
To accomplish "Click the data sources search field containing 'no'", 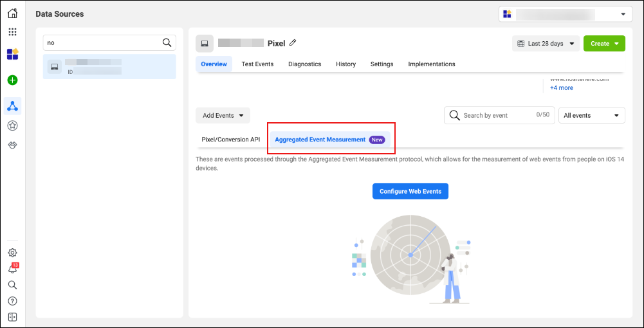I will (x=109, y=42).
